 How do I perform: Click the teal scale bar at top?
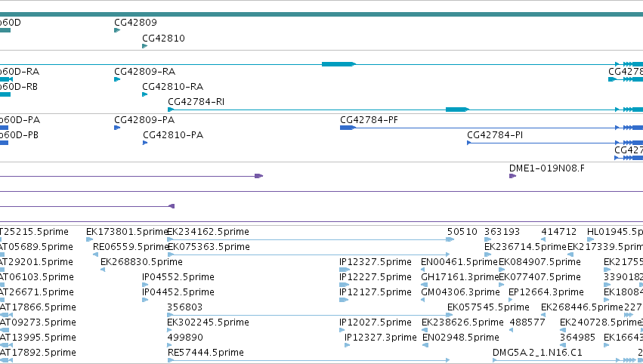click(x=322, y=14)
